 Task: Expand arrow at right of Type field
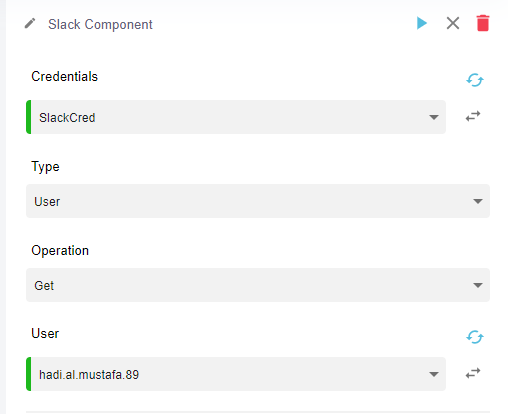(478, 201)
